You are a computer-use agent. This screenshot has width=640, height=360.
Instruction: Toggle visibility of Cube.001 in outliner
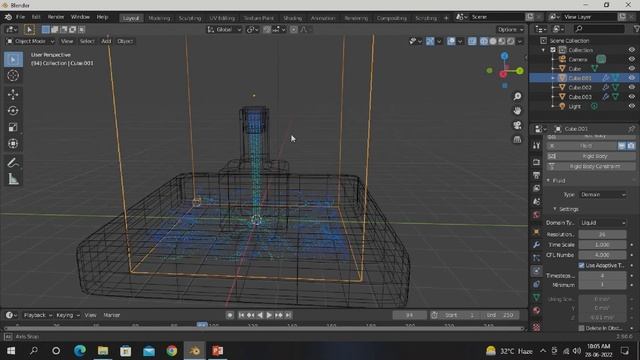tap(631, 78)
